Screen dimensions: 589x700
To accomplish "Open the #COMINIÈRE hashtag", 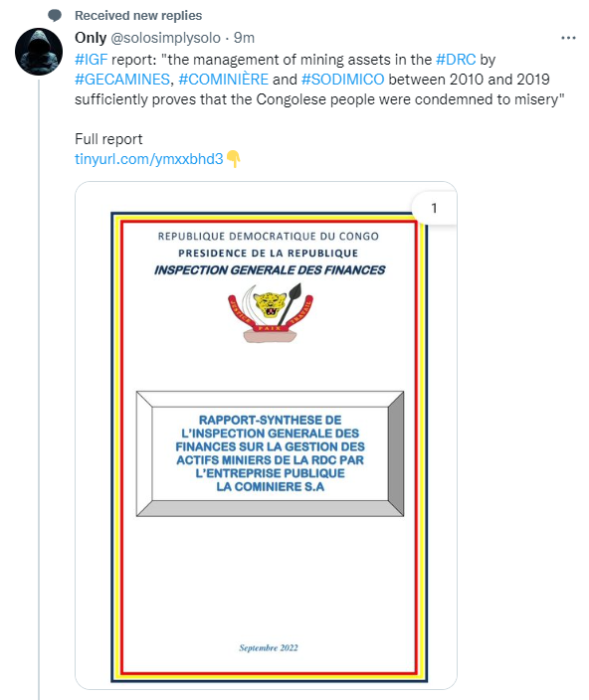I will pos(223,80).
